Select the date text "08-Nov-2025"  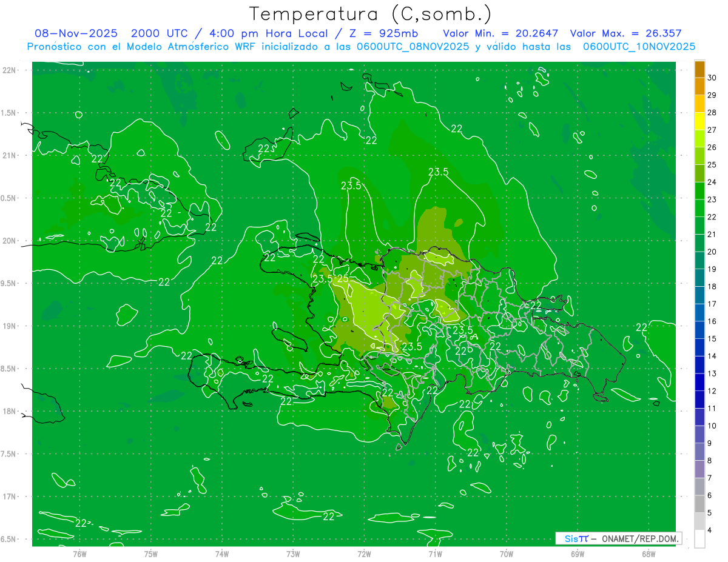[76, 33]
